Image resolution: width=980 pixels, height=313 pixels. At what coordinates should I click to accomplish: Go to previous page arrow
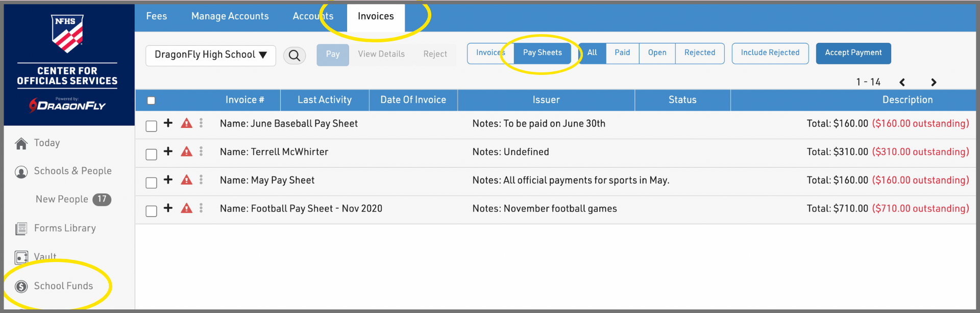coord(902,83)
